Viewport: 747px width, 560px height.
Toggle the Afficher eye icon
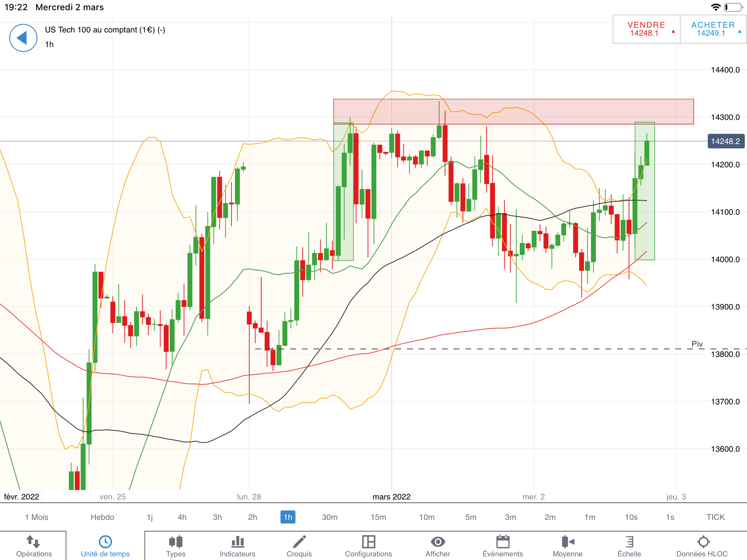[438, 542]
